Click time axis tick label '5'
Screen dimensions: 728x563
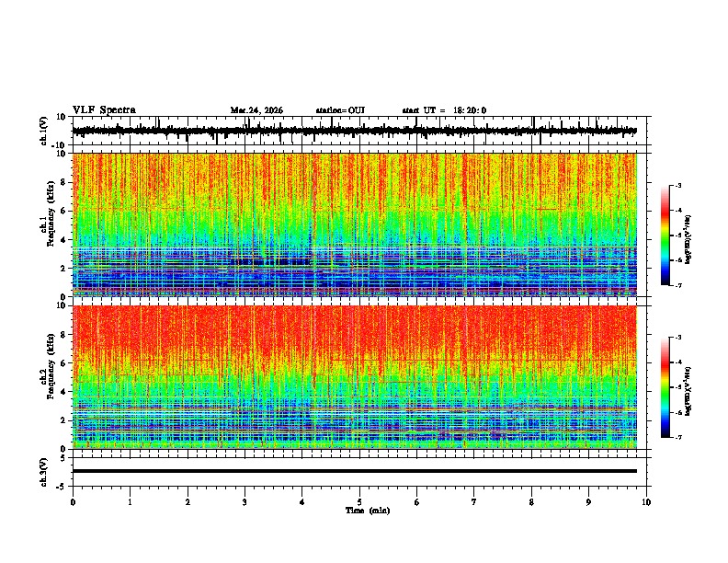click(x=359, y=502)
